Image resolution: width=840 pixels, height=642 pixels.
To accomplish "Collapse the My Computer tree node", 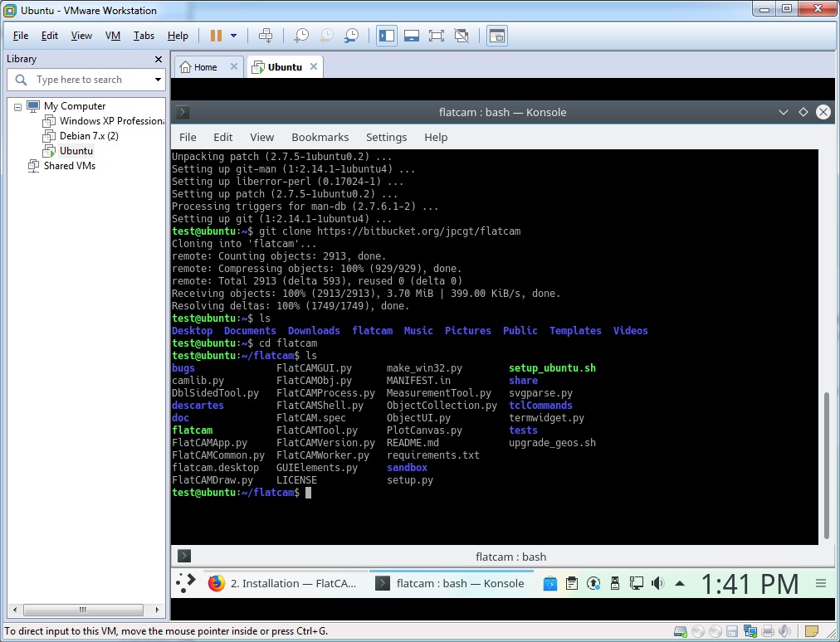I will pos(17,106).
